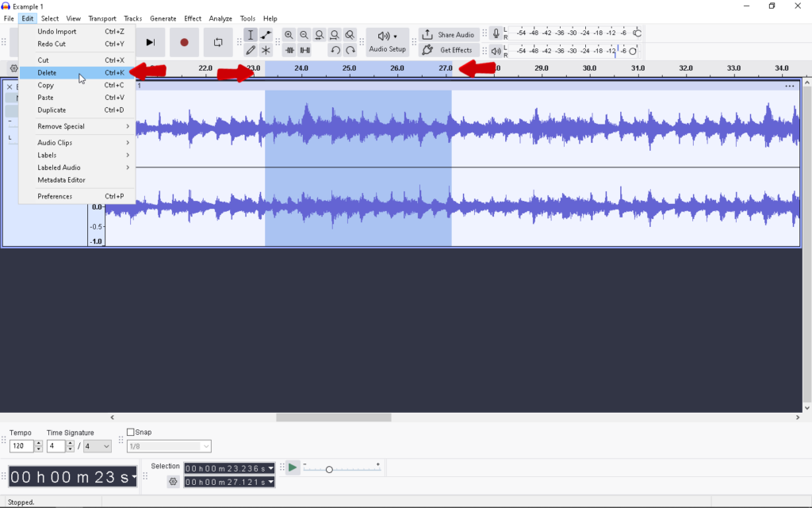
Task: Click the Trim audio outside selection icon
Action: [289, 50]
